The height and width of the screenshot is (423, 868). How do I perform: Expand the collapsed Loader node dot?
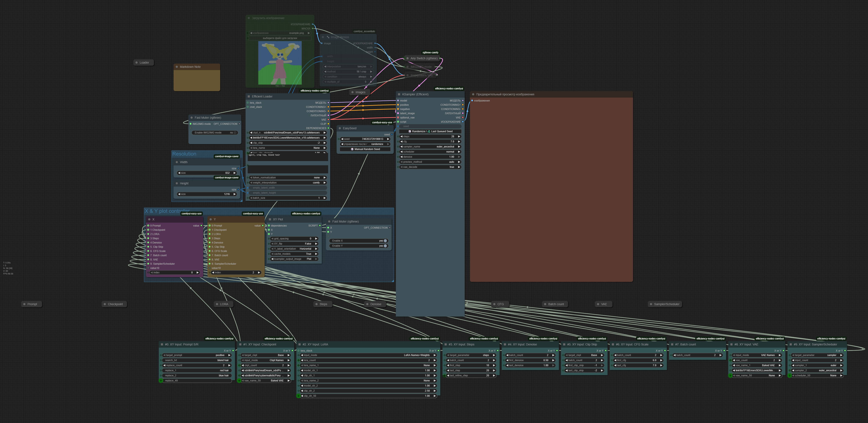(x=137, y=62)
